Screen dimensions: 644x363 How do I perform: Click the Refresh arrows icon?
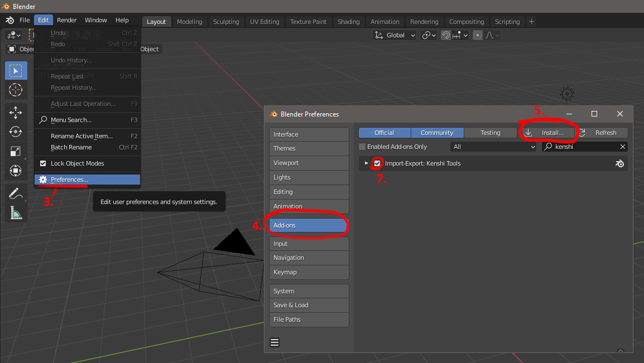[581, 133]
